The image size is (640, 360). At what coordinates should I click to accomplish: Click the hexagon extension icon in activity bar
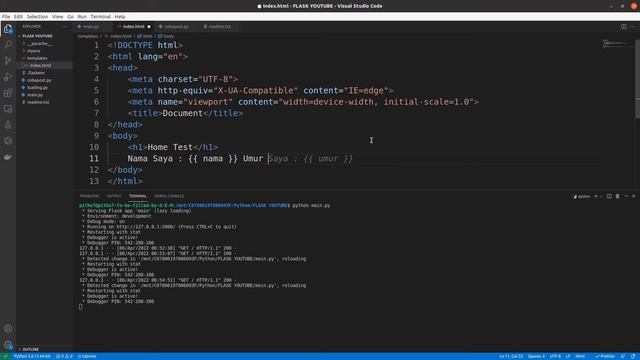click(x=8, y=141)
